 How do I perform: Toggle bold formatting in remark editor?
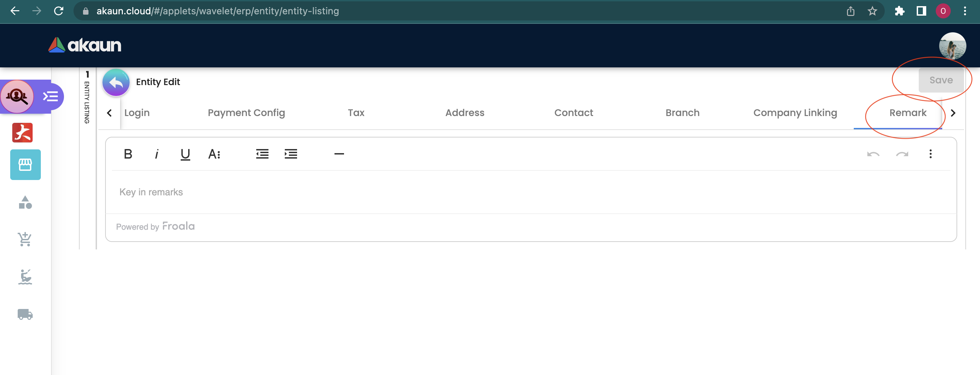[x=128, y=154]
